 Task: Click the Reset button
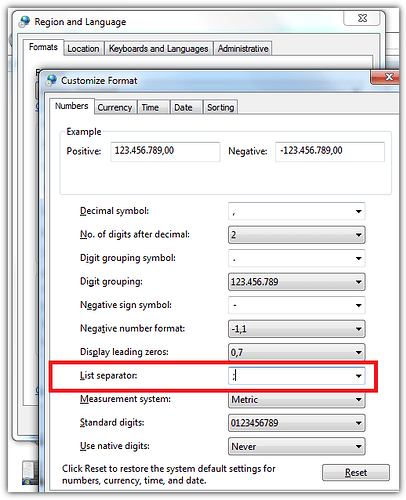356,472
